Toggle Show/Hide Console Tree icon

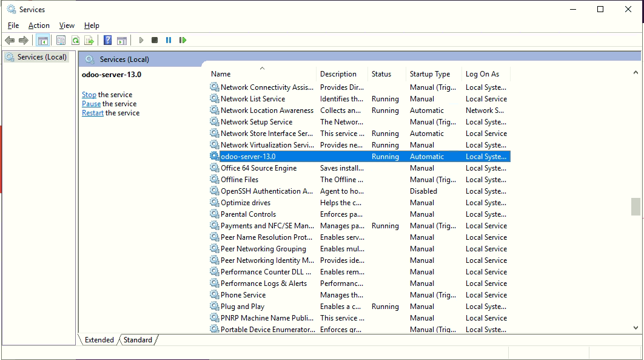[x=42, y=40]
